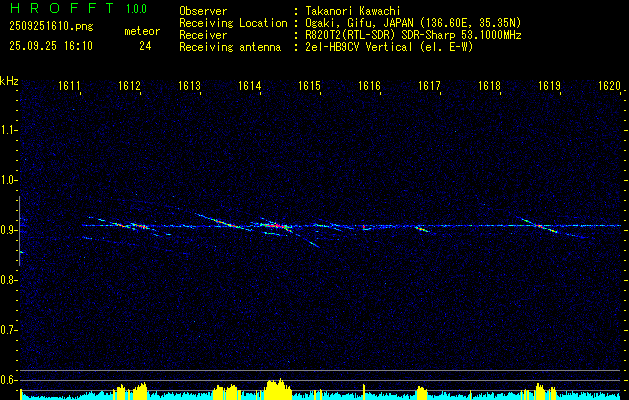Click the 1.1 kHz frequency label
This screenshot has height=400, width=629.
[x=8, y=130]
